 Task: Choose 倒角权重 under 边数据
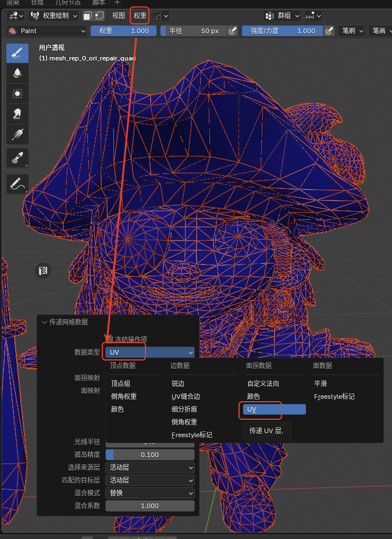point(184,422)
